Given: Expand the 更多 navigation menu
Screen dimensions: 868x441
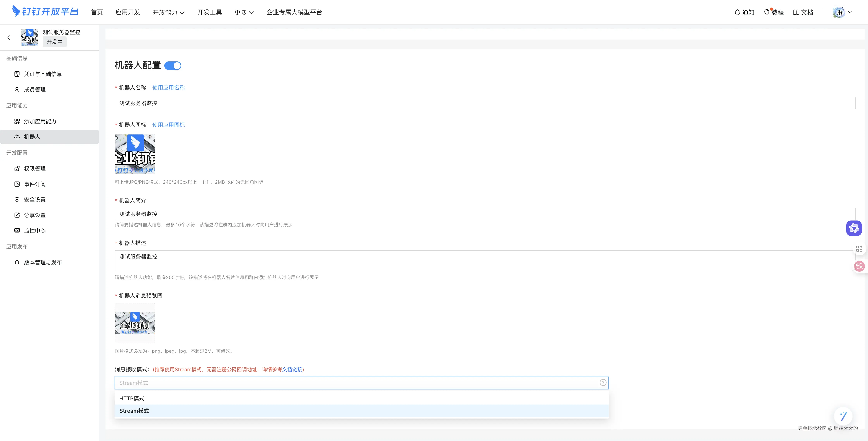Looking at the screenshot, I should (x=244, y=12).
